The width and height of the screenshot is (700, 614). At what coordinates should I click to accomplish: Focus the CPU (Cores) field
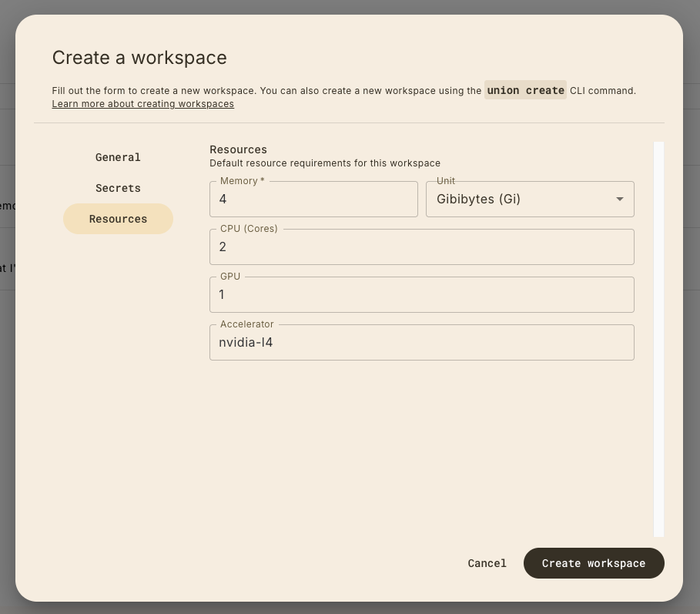tap(421, 247)
